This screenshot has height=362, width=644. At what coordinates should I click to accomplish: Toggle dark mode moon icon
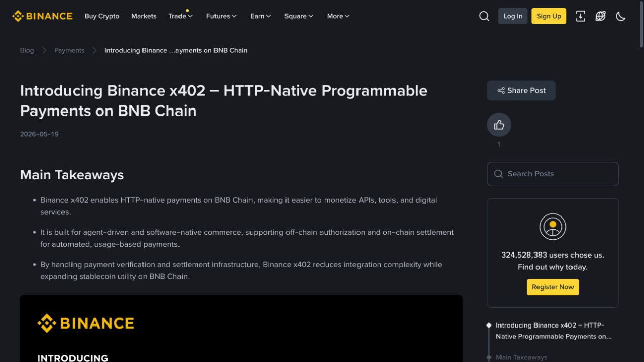pos(621,16)
